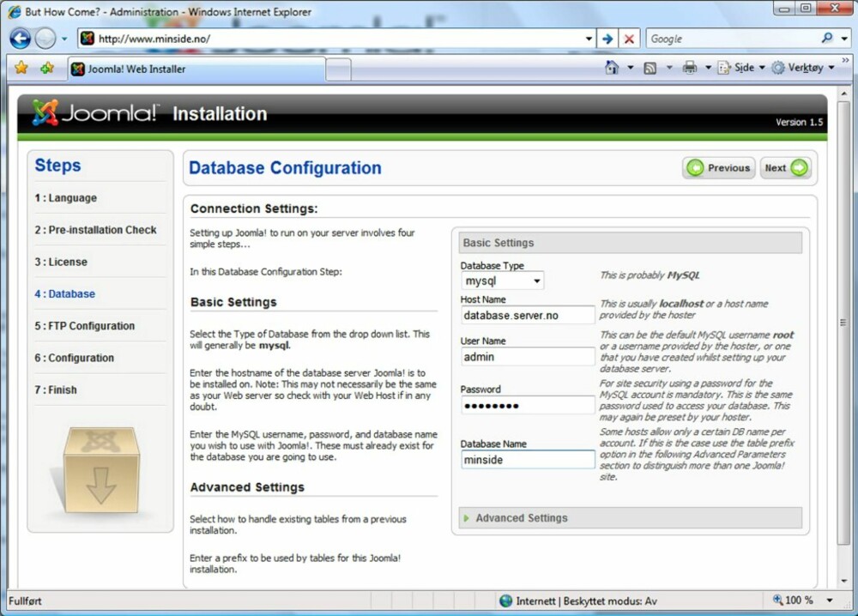Click the Print icon
The image size is (858, 616).
[690, 67]
